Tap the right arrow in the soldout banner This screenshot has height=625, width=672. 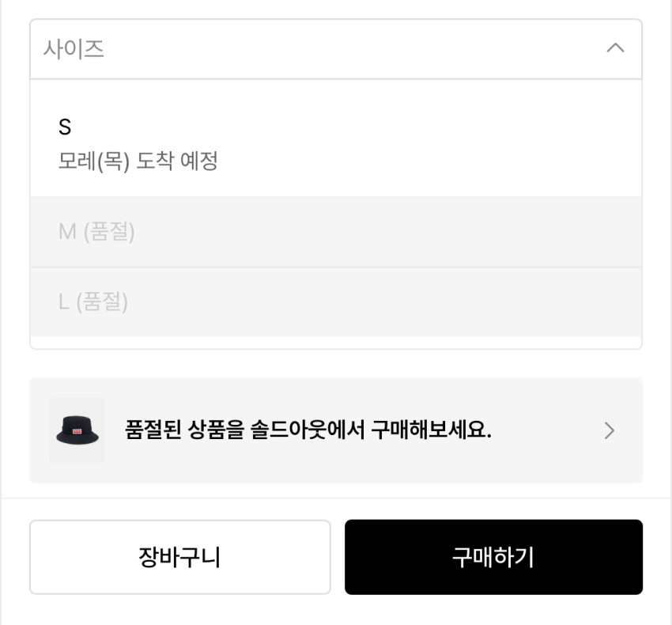609,430
